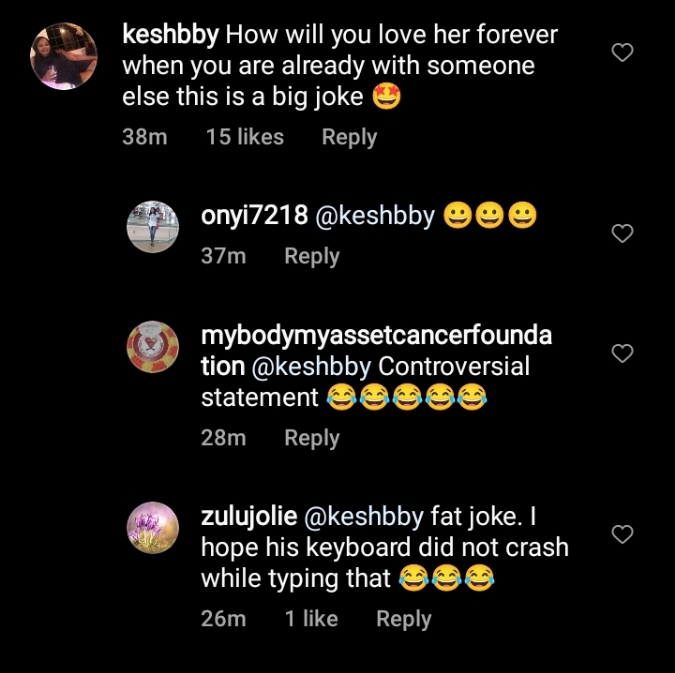Screen dimensions: 675x673
Task: Open the onyi7218 username link
Action: click(254, 217)
